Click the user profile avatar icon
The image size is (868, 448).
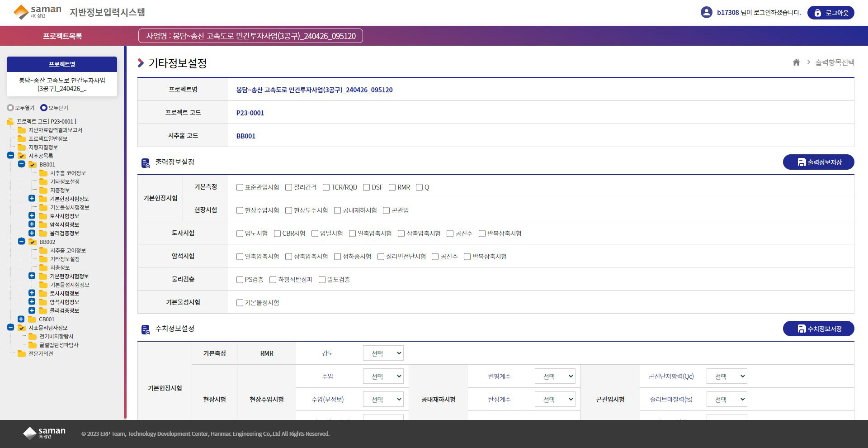point(706,12)
